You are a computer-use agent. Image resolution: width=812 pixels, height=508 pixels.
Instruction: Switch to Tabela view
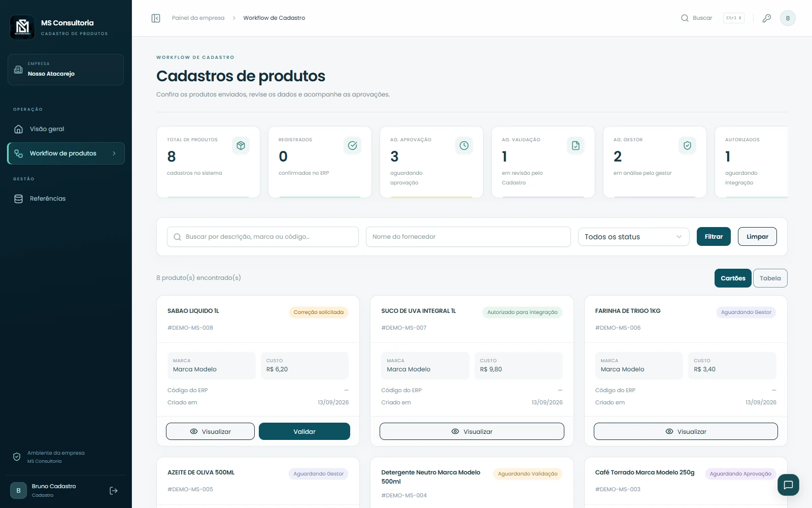click(770, 278)
